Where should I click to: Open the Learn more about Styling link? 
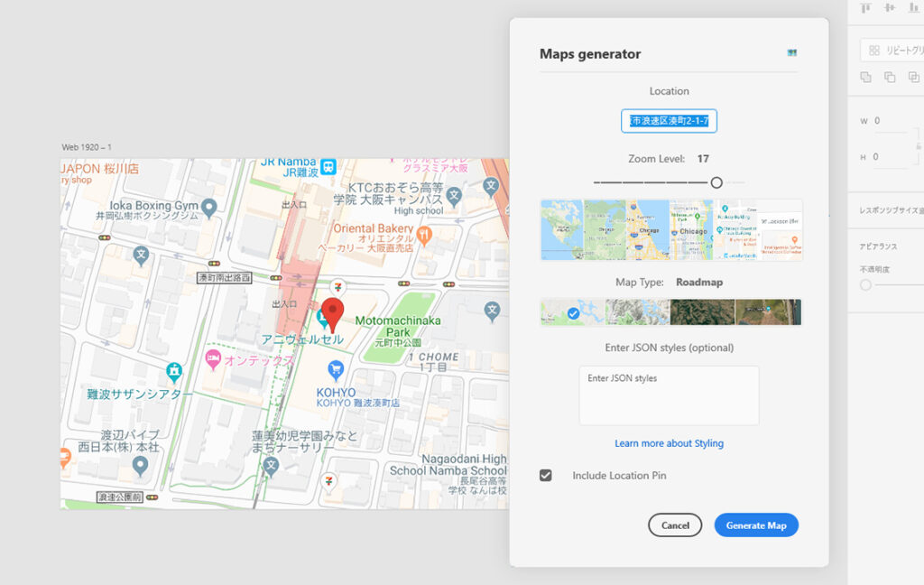[x=669, y=443]
